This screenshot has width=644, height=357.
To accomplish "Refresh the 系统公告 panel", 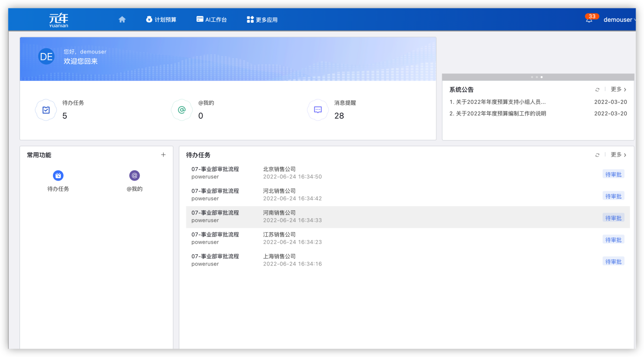I will pyautogui.click(x=598, y=90).
